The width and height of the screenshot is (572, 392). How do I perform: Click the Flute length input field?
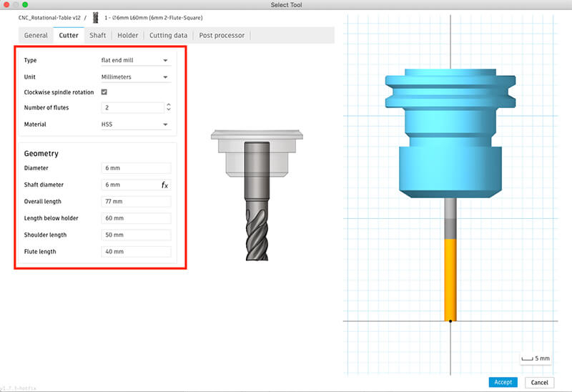point(135,252)
